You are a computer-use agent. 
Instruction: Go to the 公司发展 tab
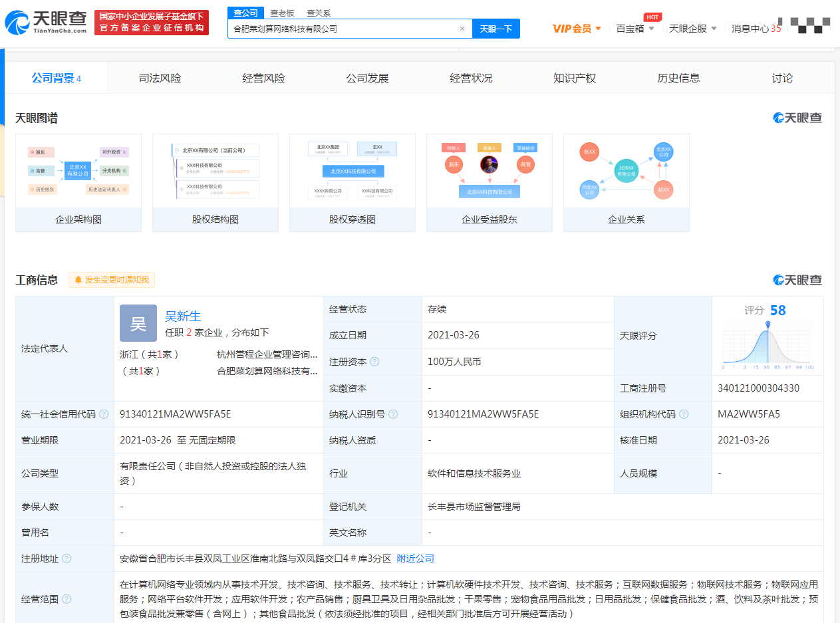click(367, 78)
